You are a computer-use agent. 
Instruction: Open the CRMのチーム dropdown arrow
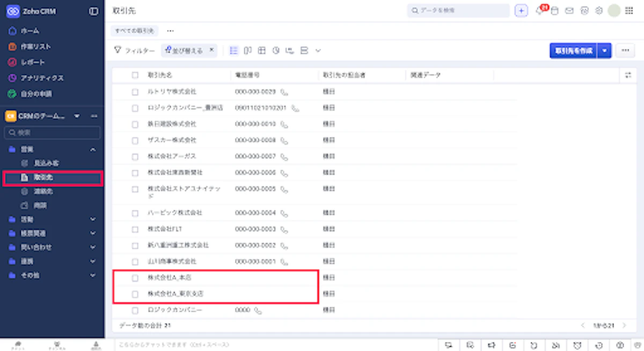(x=77, y=116)
